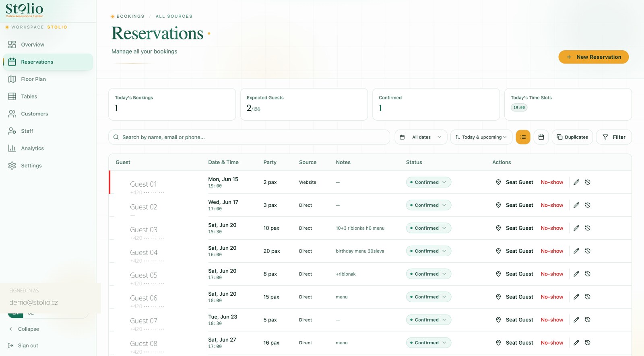Image resolution: width=644 pixels, height=356 pixels.
Task: Click the Analytics chart icon
Action: pyautogui.click(x=12, y=148)
